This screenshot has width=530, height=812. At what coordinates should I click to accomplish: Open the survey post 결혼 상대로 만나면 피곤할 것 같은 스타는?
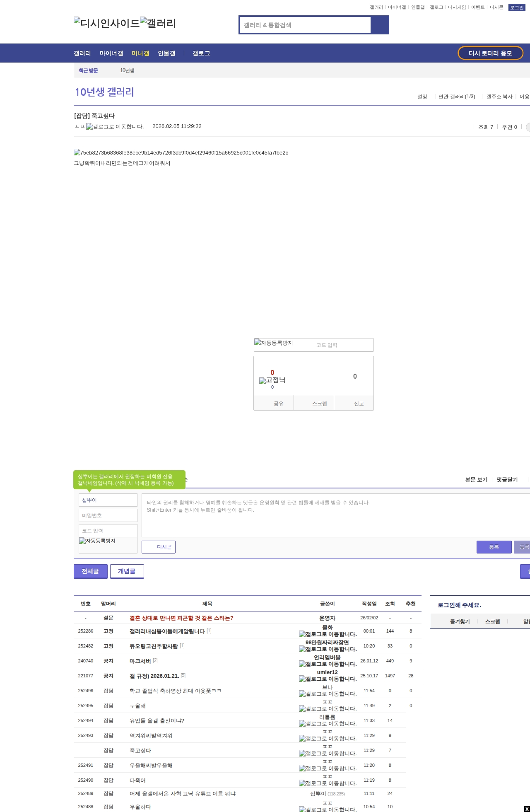[x=181, y=618]
